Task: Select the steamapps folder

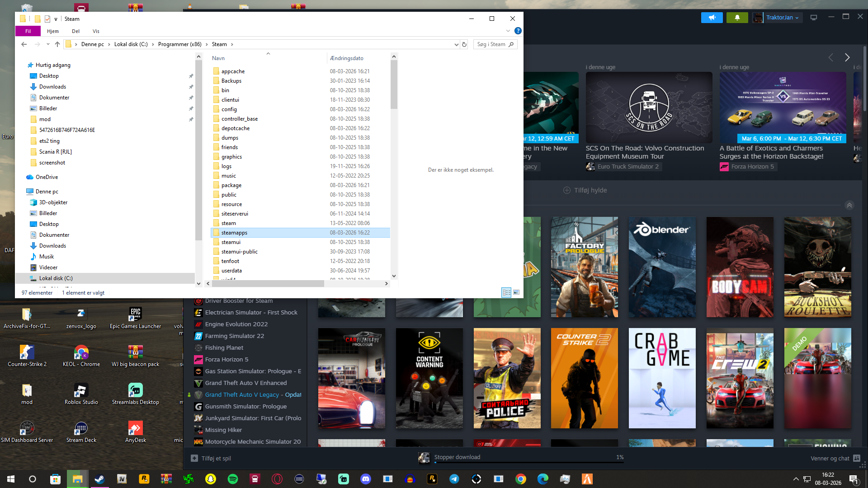Action: click(x=234, y=233)
